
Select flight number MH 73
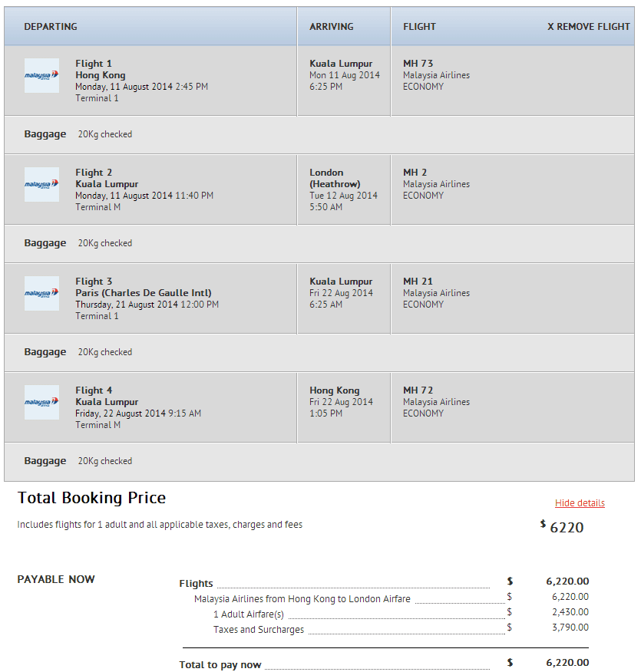pyautogui.click(x=418, y=64)
